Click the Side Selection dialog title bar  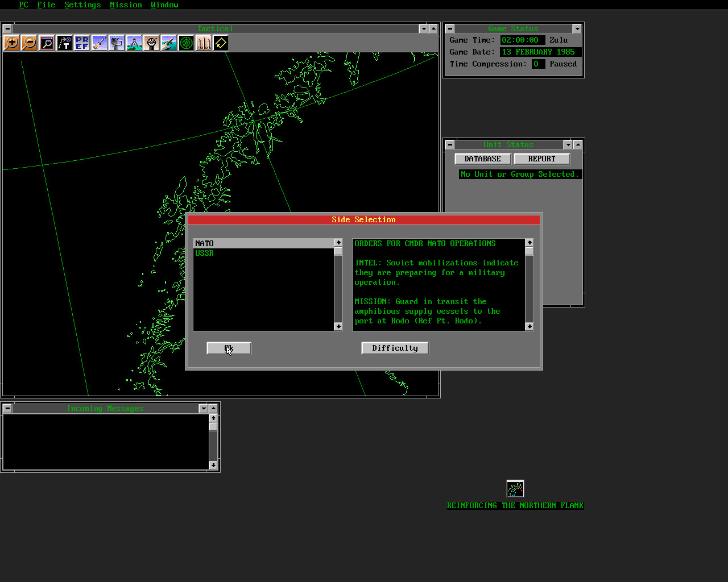pos(364,220)
